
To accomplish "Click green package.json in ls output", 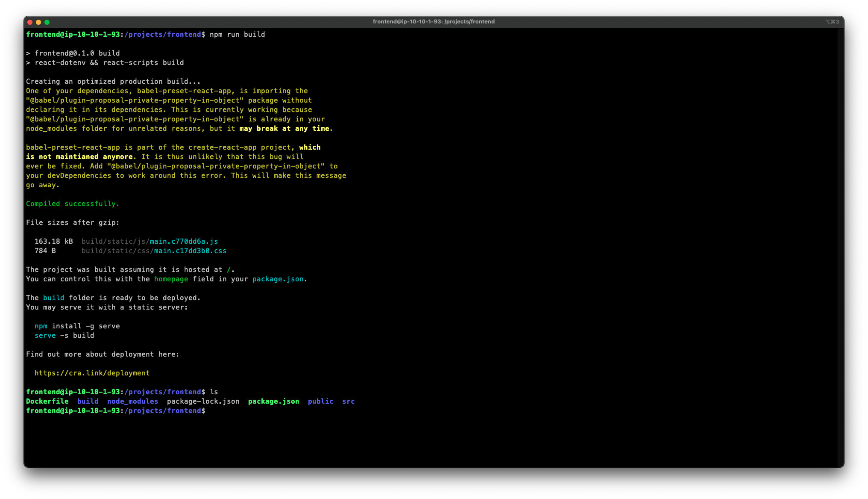I will tap(273, 402).
